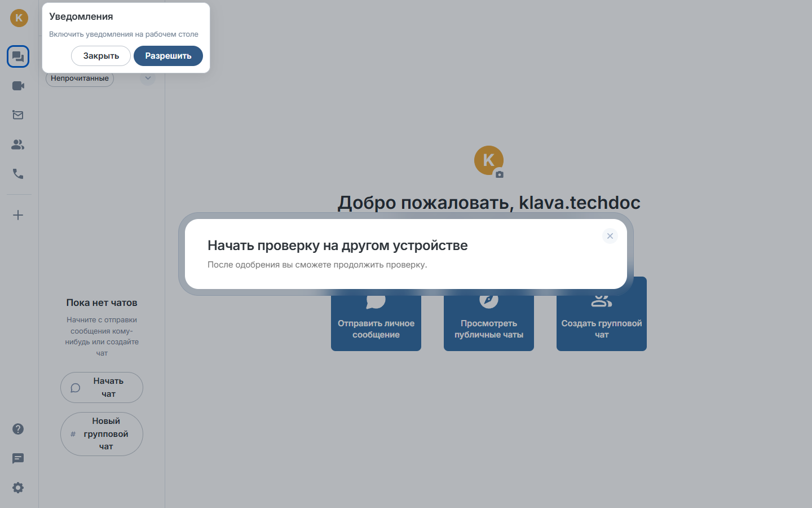Open the Chats section in sidebar
This screenshot has width=812, height=508.
click(18, 56)
